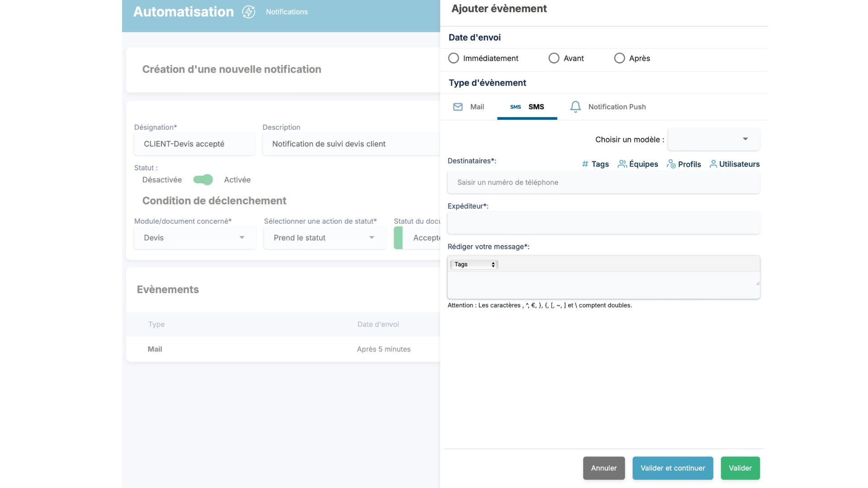Click the Mail envelope icon
The image size is (868, 488).
pos(458,107)
